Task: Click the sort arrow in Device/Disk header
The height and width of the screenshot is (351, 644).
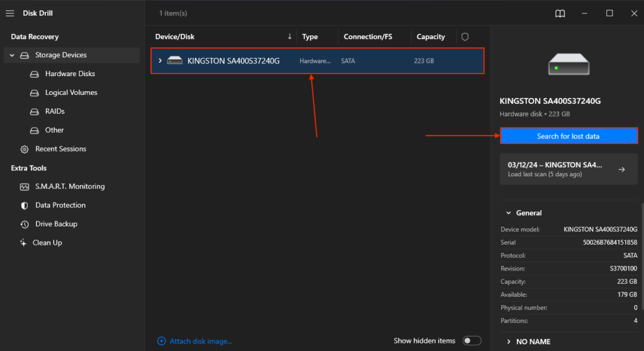Action: (289, 36)
